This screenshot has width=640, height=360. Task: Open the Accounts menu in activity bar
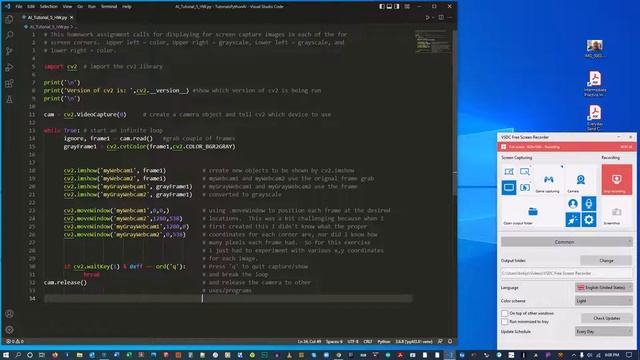(x=9, y=313)
